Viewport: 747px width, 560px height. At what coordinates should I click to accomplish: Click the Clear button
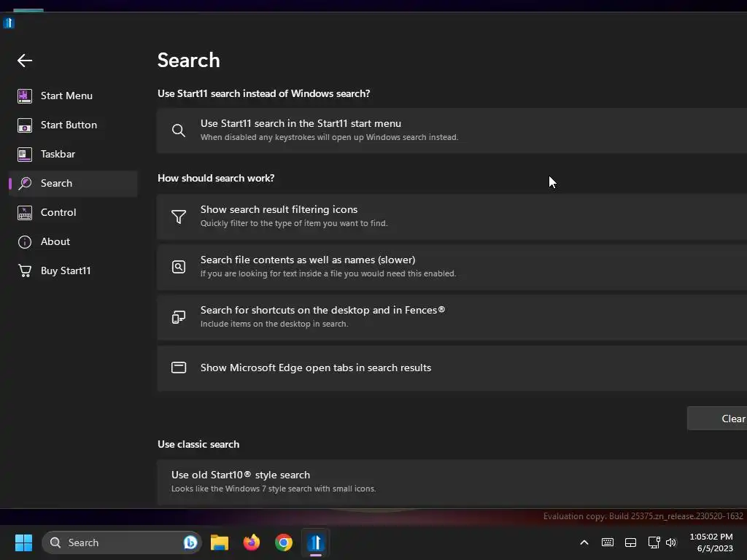click(716, 419)
